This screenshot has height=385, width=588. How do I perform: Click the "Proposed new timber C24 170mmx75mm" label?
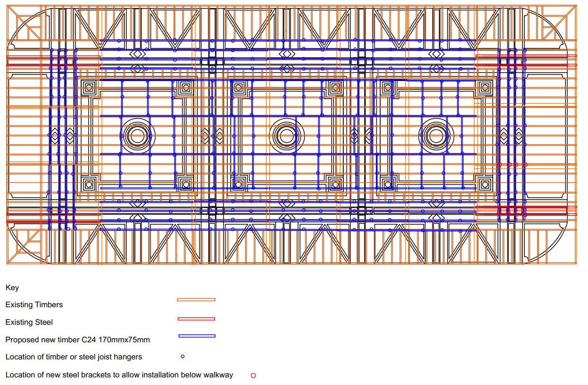pos(78,340)
